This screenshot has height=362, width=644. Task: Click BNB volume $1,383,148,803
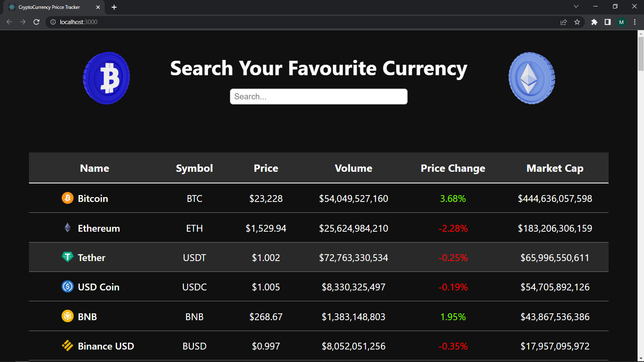354,317
